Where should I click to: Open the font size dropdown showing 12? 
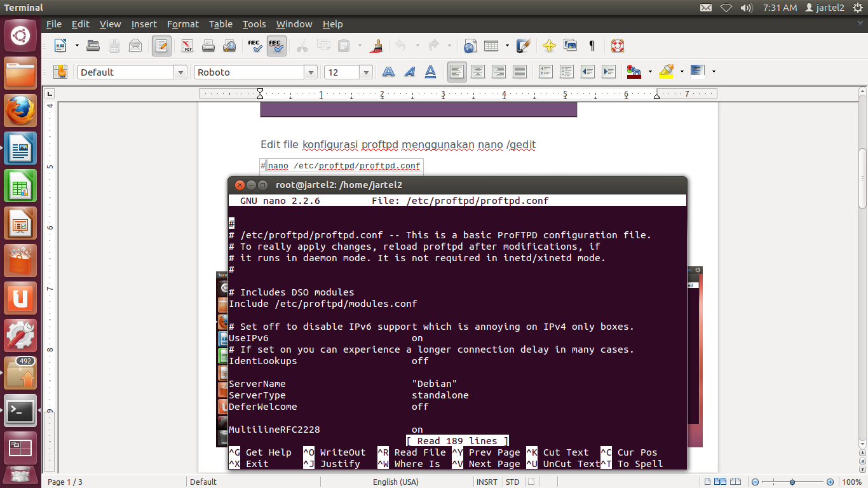[366, 72]
